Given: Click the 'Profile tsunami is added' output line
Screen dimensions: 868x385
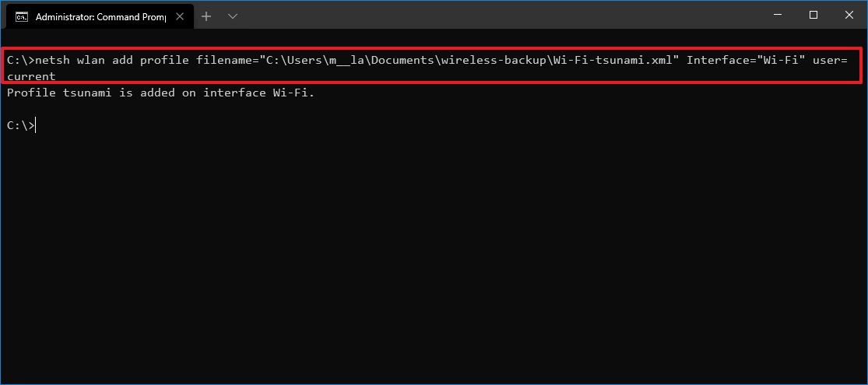Looking at the screenshot, I should [x=160, y=93].
